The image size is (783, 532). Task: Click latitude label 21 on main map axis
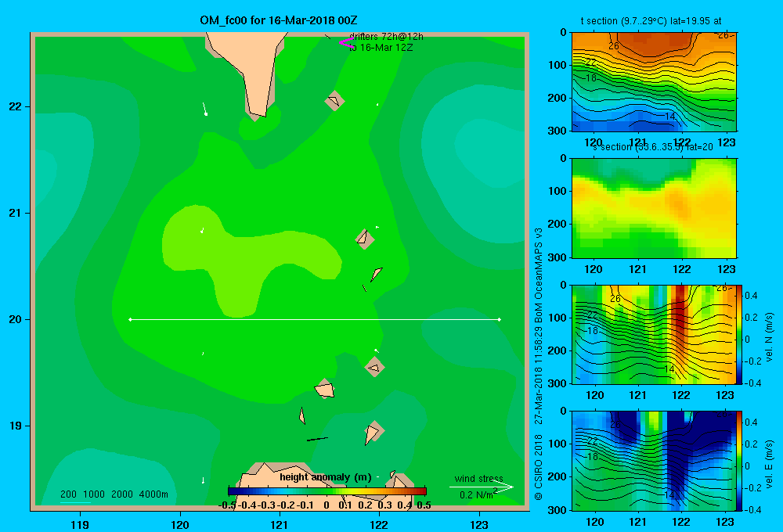[x=16, y=213]
